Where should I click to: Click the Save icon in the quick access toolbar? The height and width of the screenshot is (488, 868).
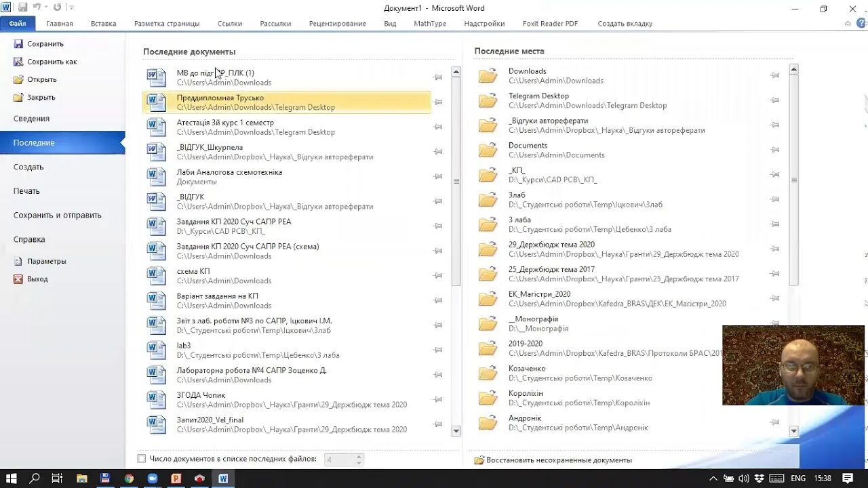click(23, 7)
